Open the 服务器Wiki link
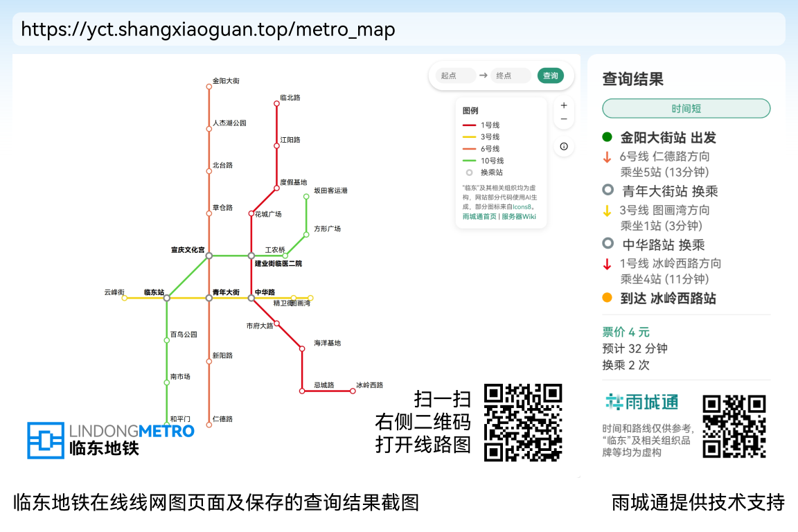The image size is (798, 532). (519, 216)
